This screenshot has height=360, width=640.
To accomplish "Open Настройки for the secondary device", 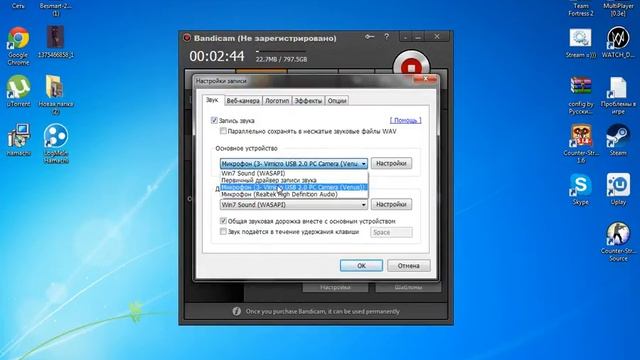I will [x=391, y=204].
